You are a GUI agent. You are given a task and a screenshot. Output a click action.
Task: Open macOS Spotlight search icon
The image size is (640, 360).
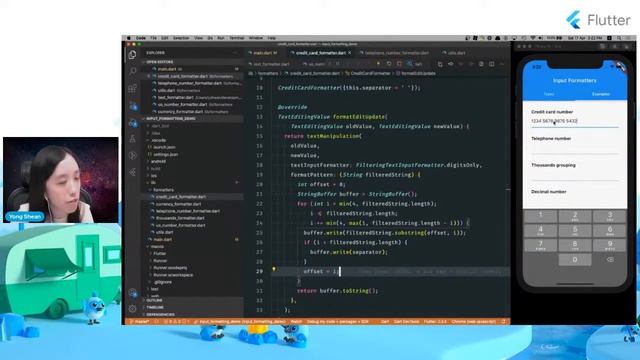point(619,38)
